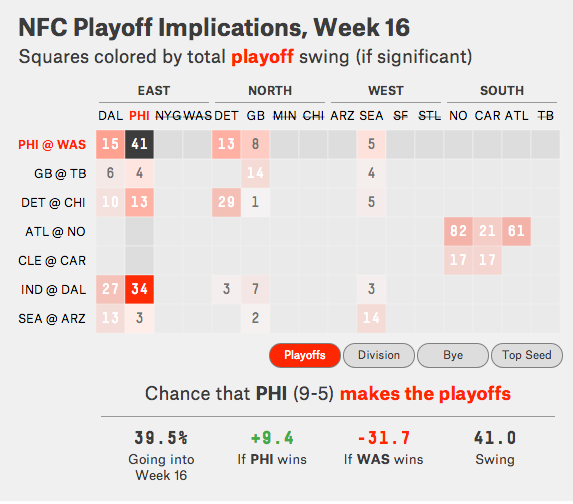This screenshot has height=504, width=573.
Task: Switch to the Division view
Action: [x=379, y=355]
